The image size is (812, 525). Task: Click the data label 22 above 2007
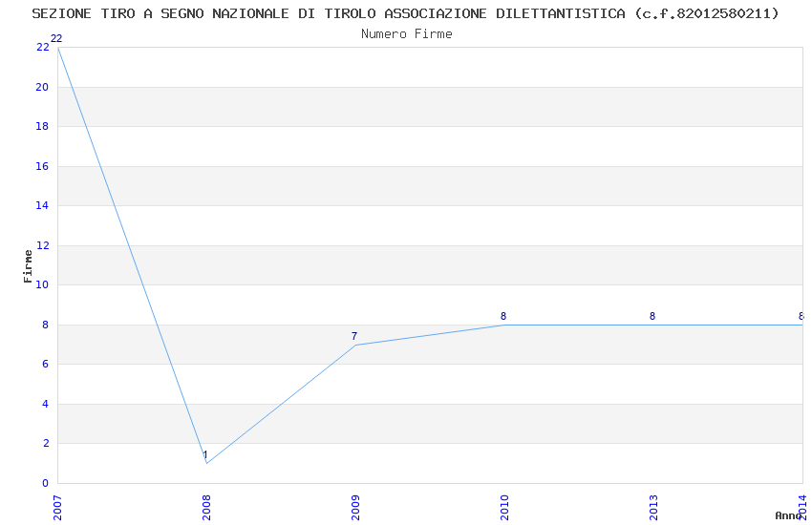click(56, 38)
